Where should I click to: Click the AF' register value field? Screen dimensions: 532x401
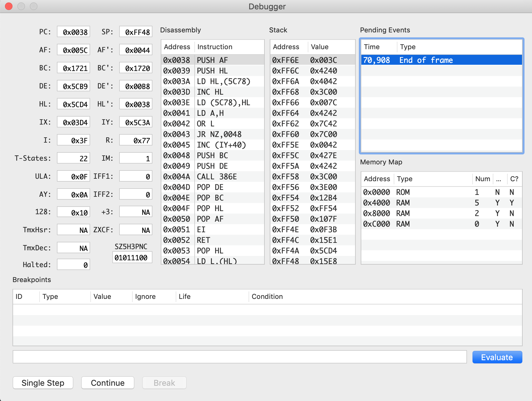pos(136,50)
